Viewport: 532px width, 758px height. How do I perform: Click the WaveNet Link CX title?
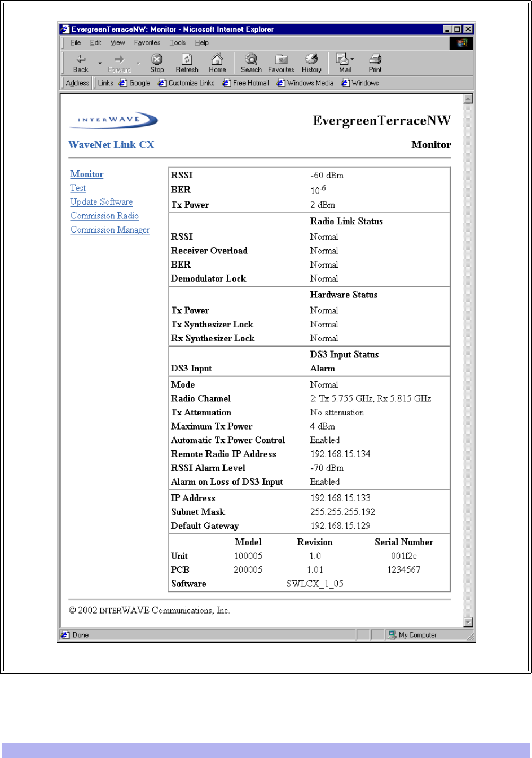[x=111, y=145]
